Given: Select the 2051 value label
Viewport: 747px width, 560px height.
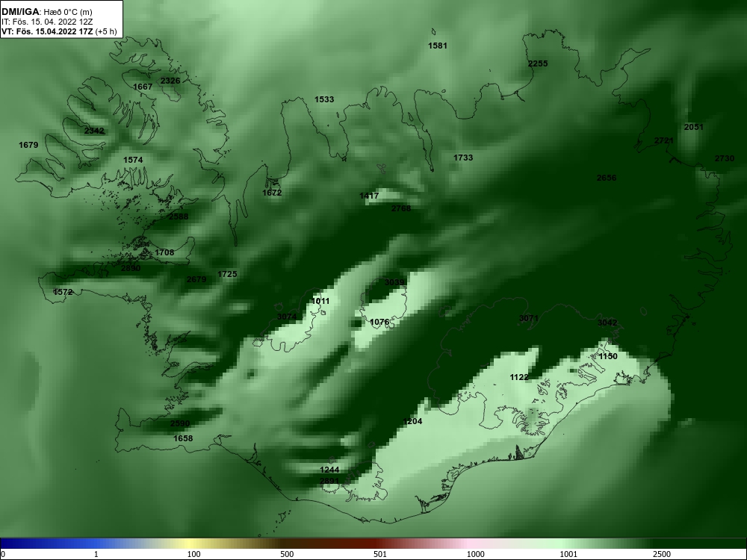Looking at the screenshot, I should tap(693, 127).
